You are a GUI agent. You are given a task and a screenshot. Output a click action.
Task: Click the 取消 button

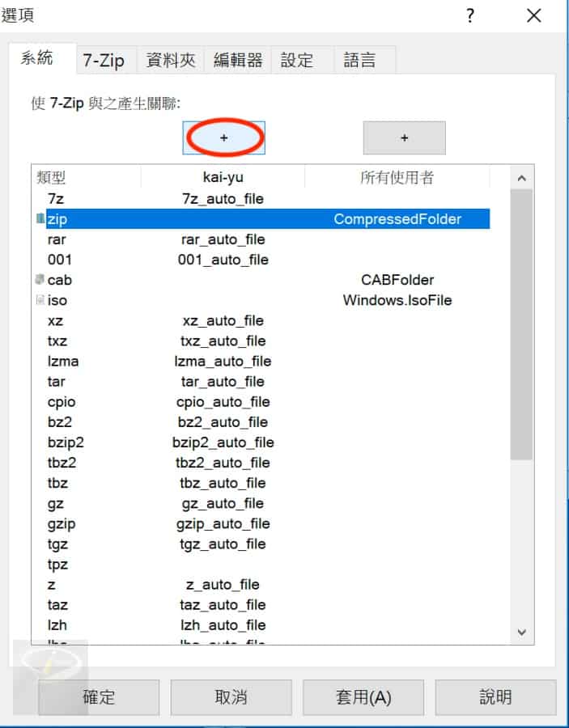pos(231,697)
